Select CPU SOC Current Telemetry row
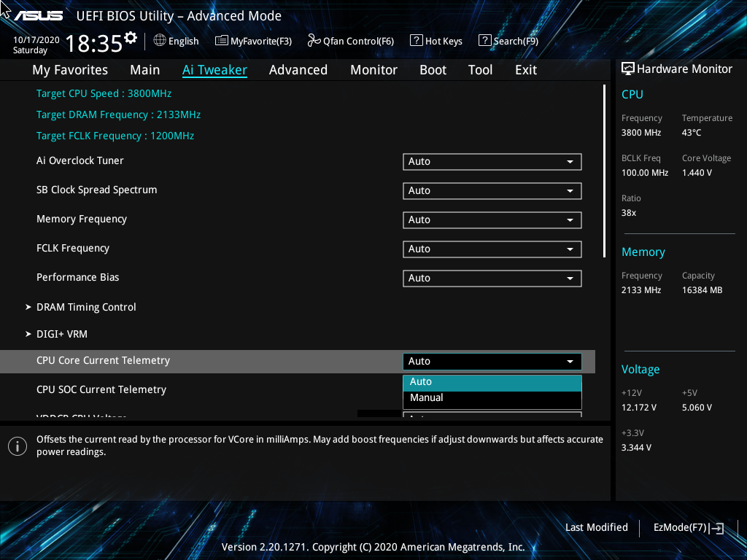Viewport: 747px width, 560px height. click(x=298, y=389)
